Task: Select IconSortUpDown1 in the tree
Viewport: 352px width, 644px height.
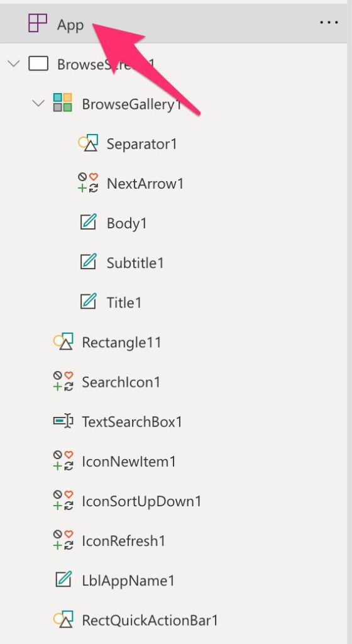Action: (x=141, y=501)
